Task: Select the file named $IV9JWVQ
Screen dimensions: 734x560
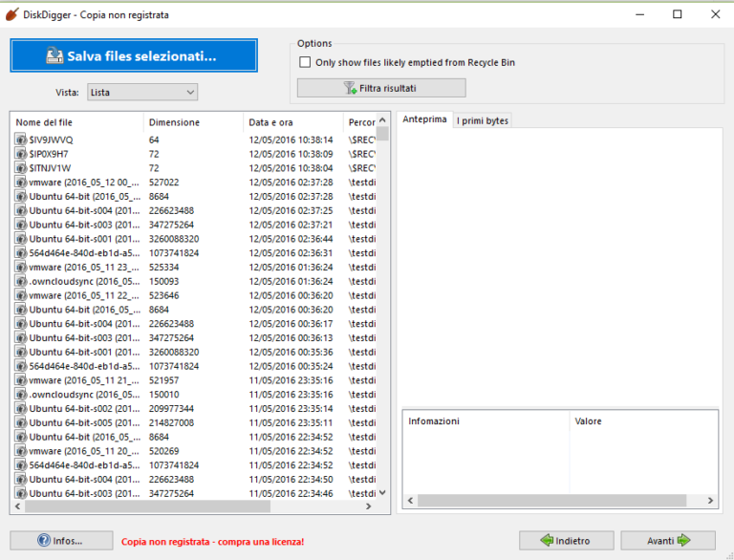Action: pyautogui.click(x=51, y=140)
